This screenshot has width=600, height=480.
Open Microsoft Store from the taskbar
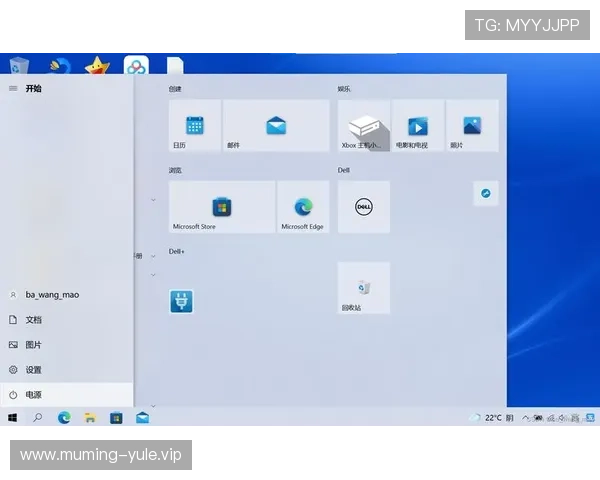[x=116, y=418]
